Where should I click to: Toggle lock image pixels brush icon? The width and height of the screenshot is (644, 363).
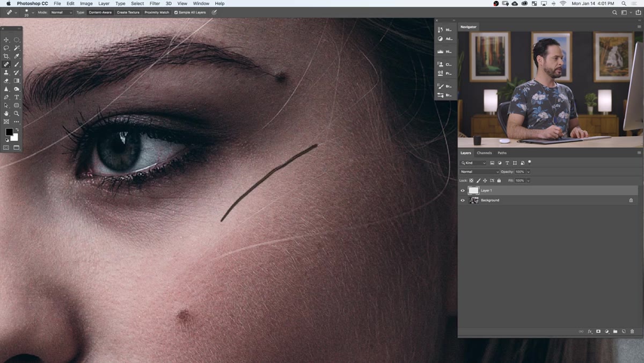pos(478,180)
